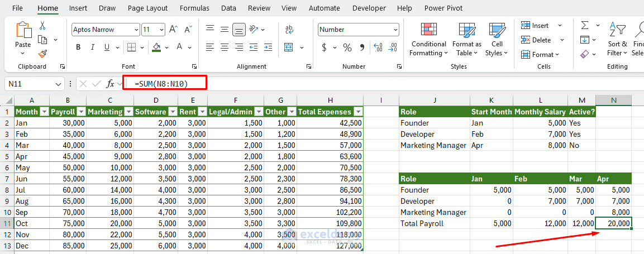Image resolution: width=644 pixels, height=254 pixels.
Task: Switch to the Formulas tab
Action: pyautogui.click(x=194, y=8)
